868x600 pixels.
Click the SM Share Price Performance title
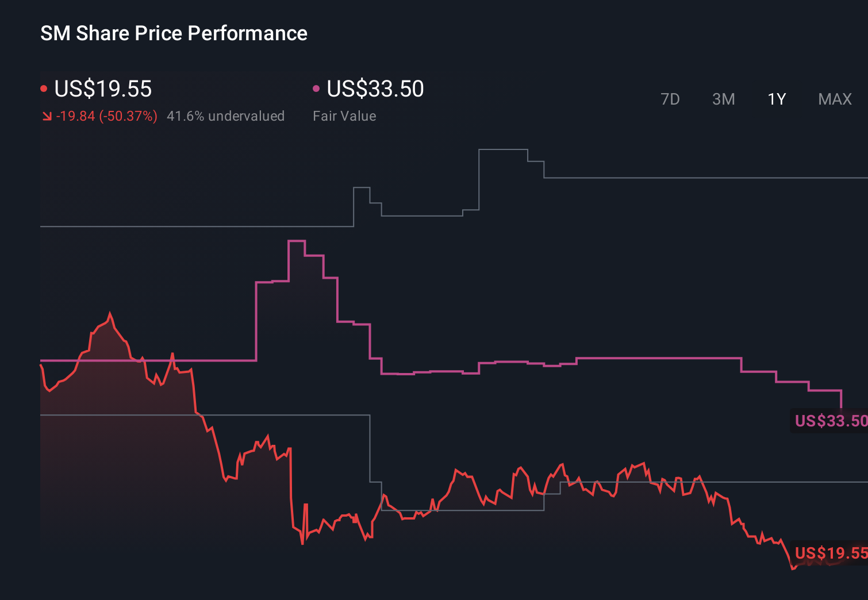pyautogui.click(x=173, y=33)
